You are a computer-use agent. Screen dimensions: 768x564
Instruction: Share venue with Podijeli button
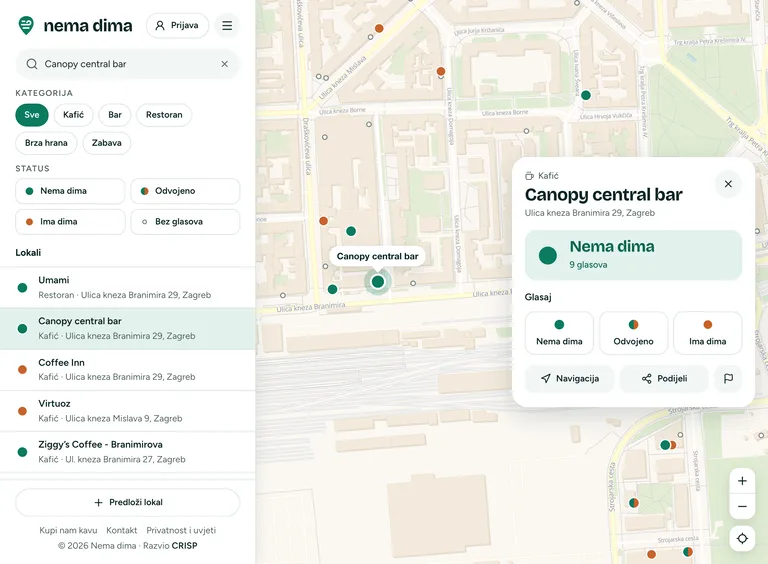point(664,378)
